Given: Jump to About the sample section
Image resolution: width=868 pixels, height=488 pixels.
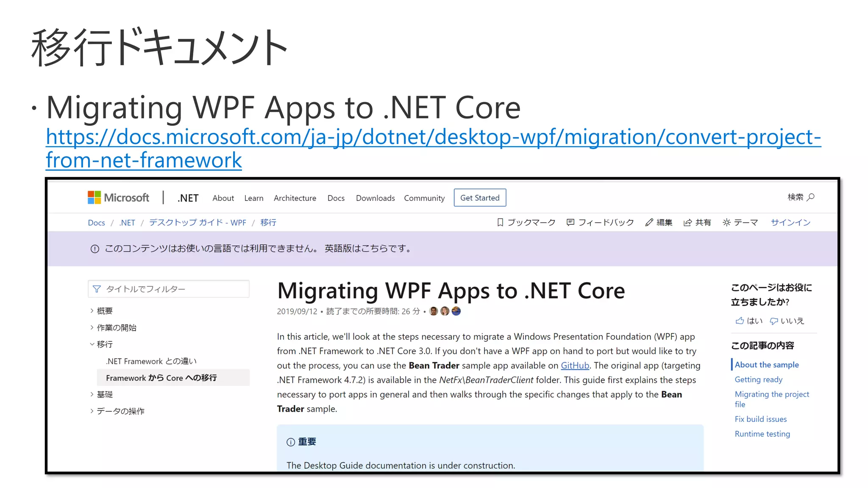Looking at the screenshot, I should click(767, 365).
